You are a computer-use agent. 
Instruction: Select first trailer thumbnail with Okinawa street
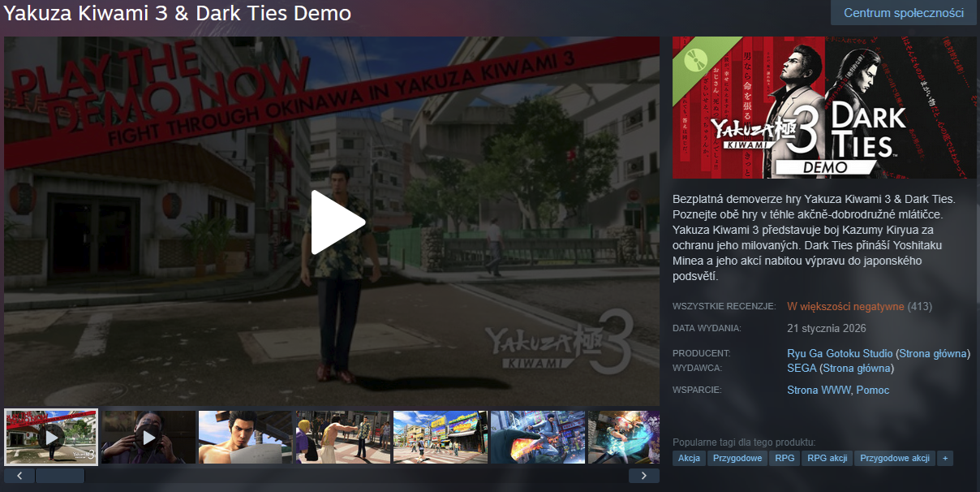tap(51, 437)
